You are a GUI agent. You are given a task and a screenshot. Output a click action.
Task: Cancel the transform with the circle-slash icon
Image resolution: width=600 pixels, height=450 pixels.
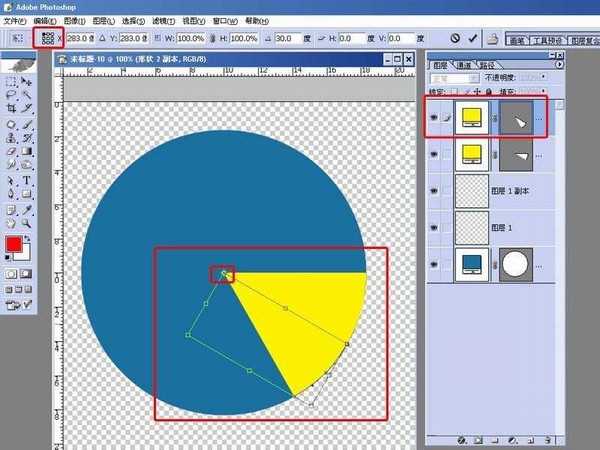pos(455,38)
